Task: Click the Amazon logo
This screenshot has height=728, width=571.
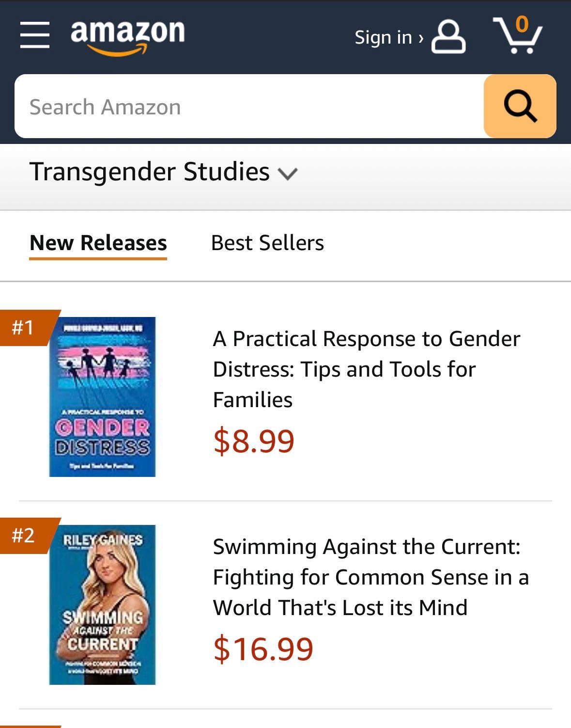Action: pyautogui.click(x=127, y=35)
